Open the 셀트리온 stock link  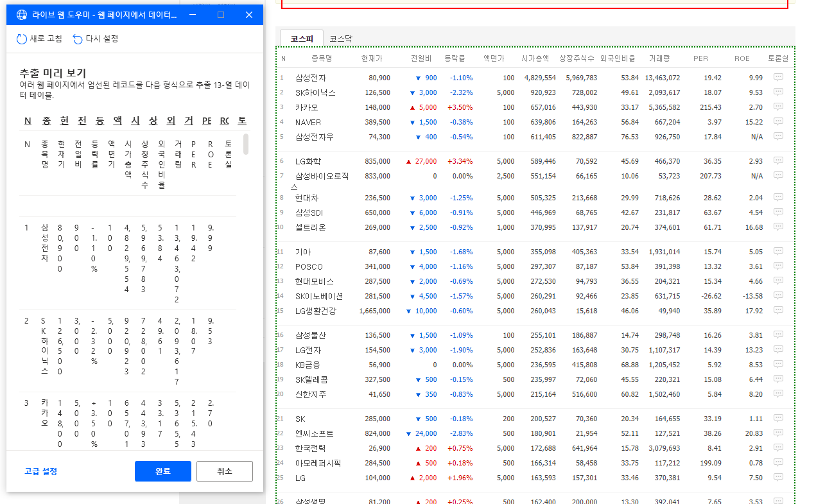coord(311,227)
